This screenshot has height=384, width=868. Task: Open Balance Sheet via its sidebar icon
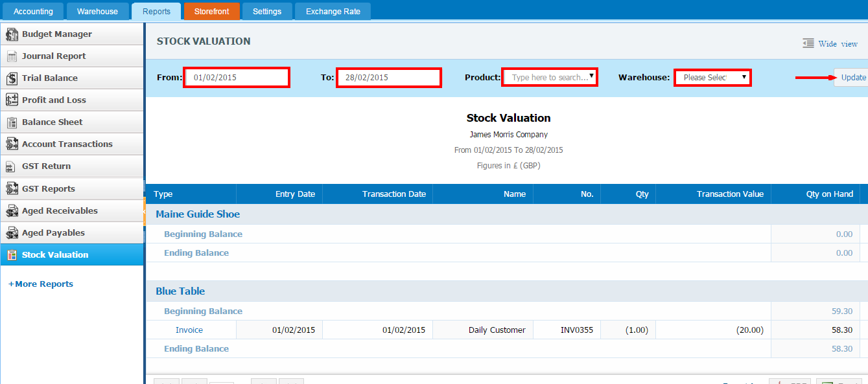coord(12,122)
